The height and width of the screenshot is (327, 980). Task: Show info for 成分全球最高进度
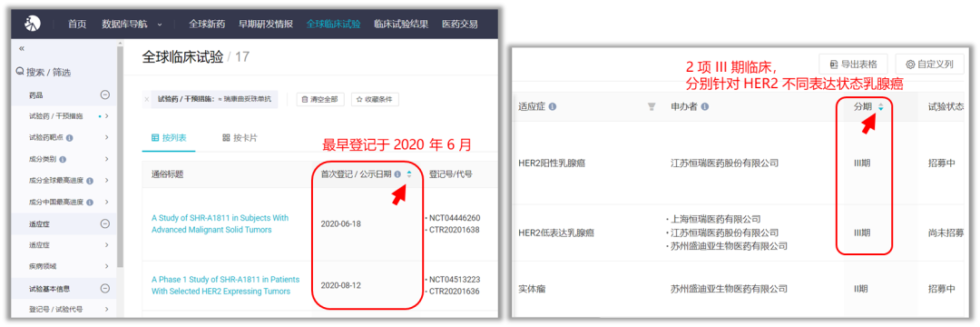coord(89,181)
